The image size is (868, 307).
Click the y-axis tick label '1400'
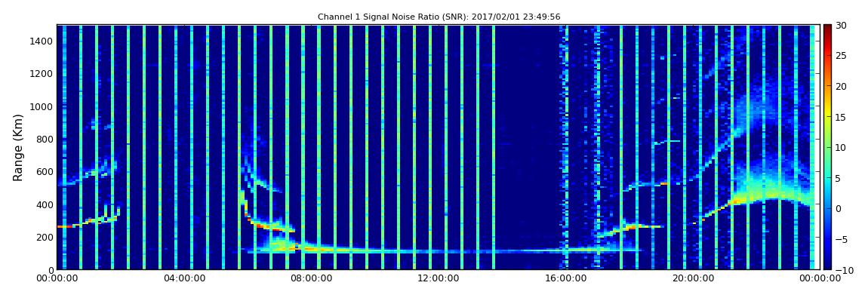coord(42,41)
